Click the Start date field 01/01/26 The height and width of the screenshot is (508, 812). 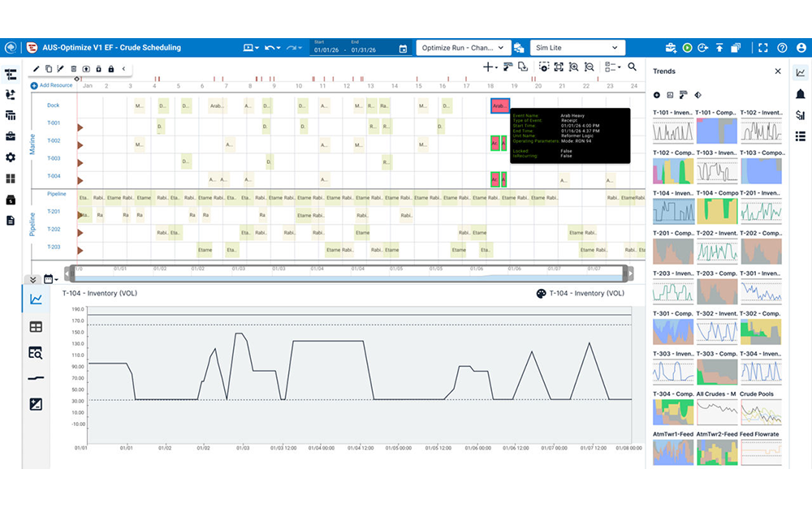coord(326,50)
